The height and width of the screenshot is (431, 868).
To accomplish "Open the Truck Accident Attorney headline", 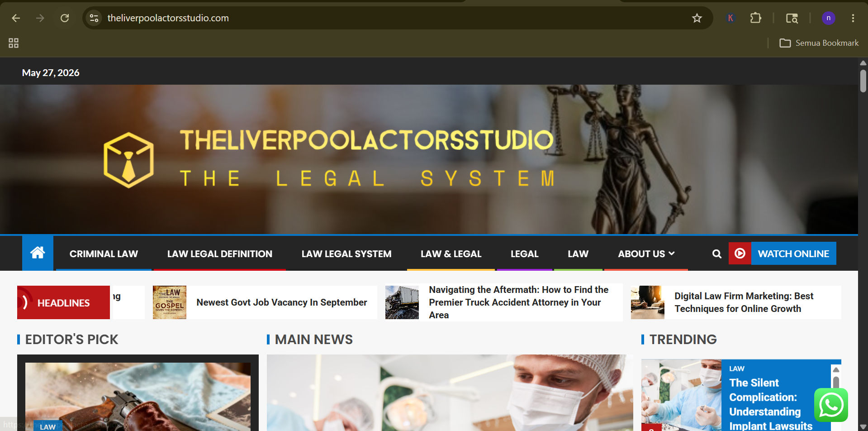I will (519, 302).
